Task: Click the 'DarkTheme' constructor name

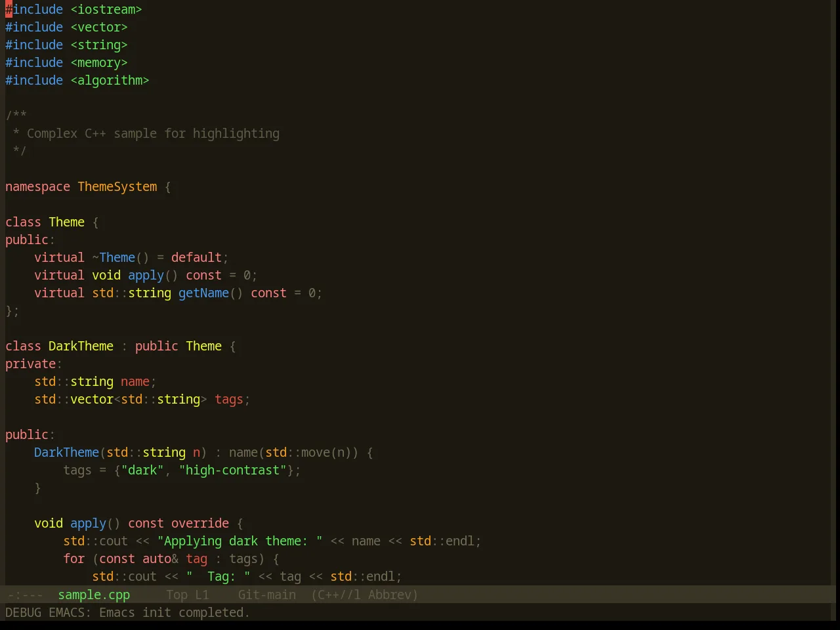Action: click(66, 452)
